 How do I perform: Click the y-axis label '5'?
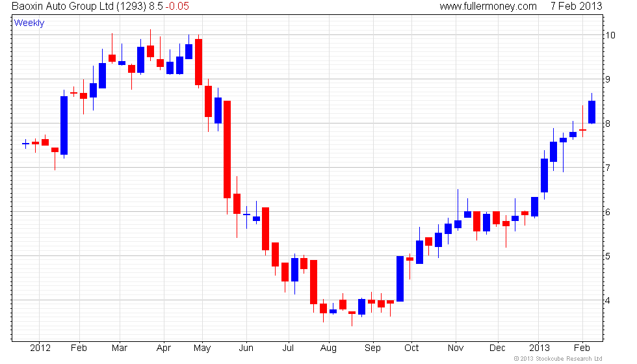tap(608, 256)
